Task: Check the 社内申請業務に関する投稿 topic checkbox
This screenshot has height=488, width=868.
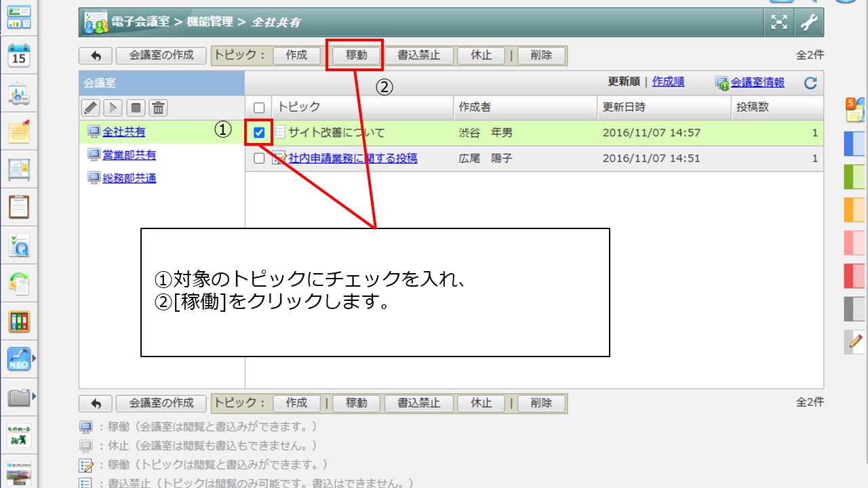Action: pos(258,159)
